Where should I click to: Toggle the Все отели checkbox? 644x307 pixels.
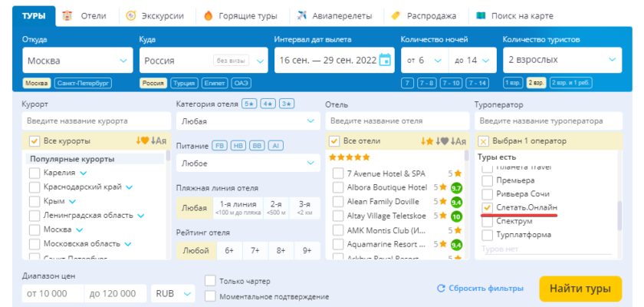pos(334,141)
